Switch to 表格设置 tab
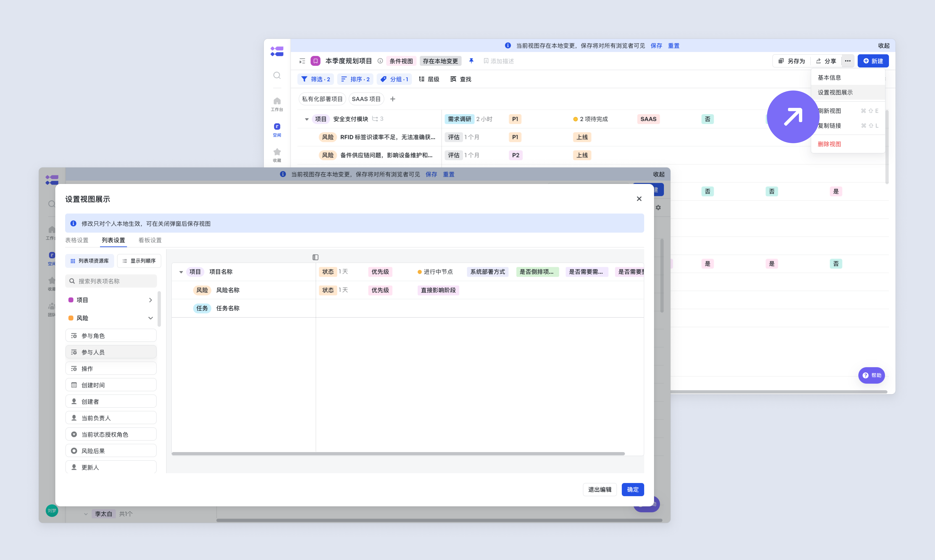This screenshot has width=935, height=560. (x=77, y=240)
